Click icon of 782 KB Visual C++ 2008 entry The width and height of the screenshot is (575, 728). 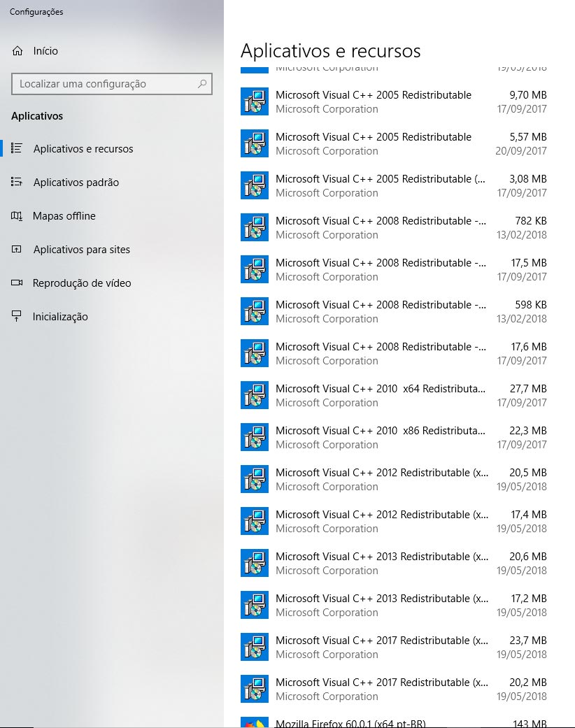pyautogui.click(x=255, y=227)
